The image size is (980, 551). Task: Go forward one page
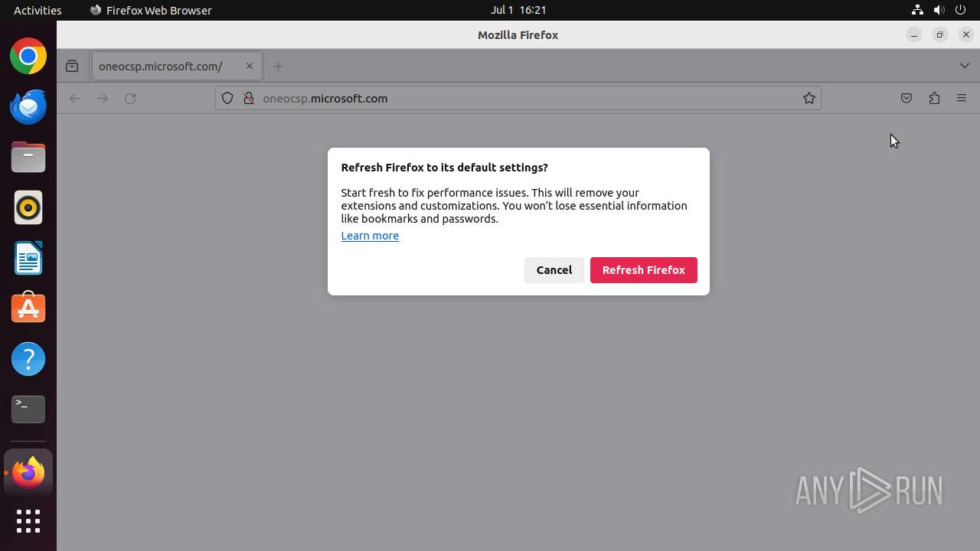pyautogui.click(x=103, y=98)
